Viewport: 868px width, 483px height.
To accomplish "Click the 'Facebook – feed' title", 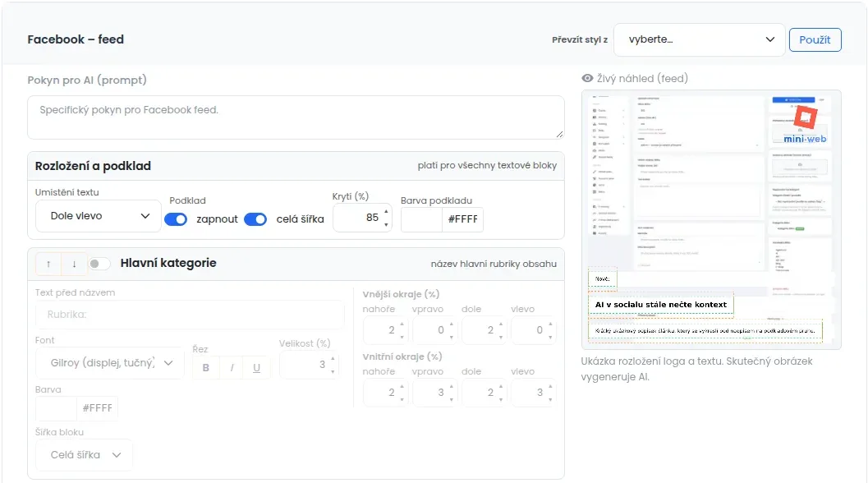I will click(76, 40).
